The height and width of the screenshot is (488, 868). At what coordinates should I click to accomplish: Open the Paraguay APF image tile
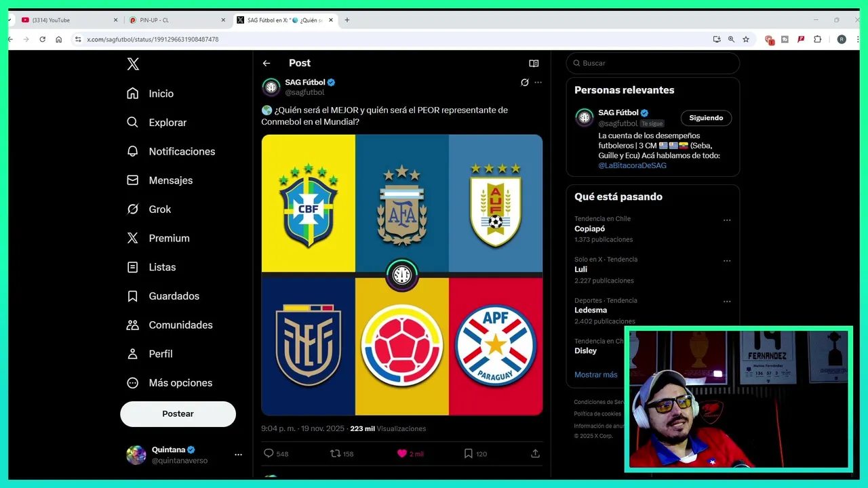coord(496,346)
